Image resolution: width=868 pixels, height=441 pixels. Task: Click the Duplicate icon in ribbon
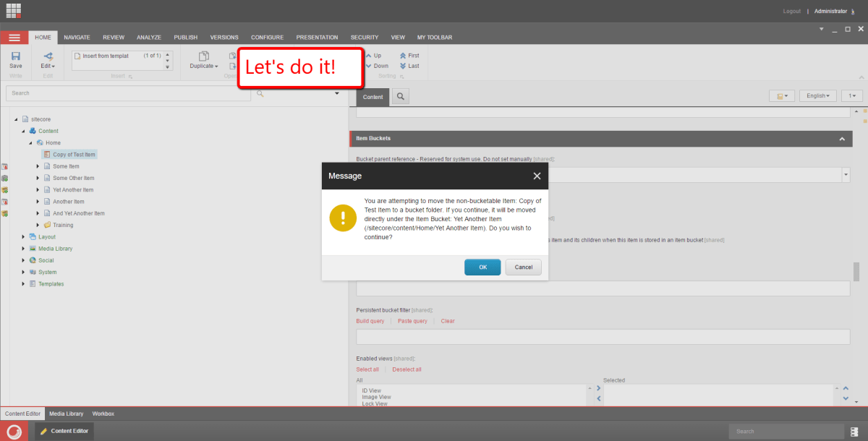(203, 57)
